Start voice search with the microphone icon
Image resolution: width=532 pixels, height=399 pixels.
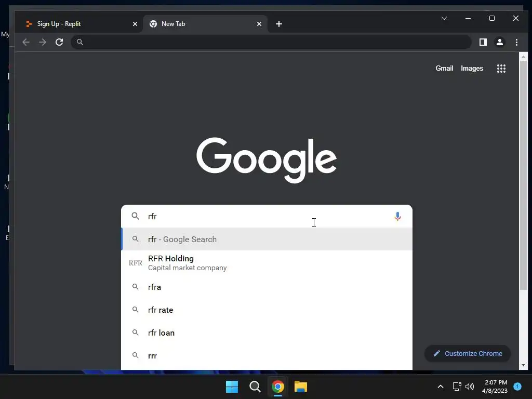tap(397, 216)
